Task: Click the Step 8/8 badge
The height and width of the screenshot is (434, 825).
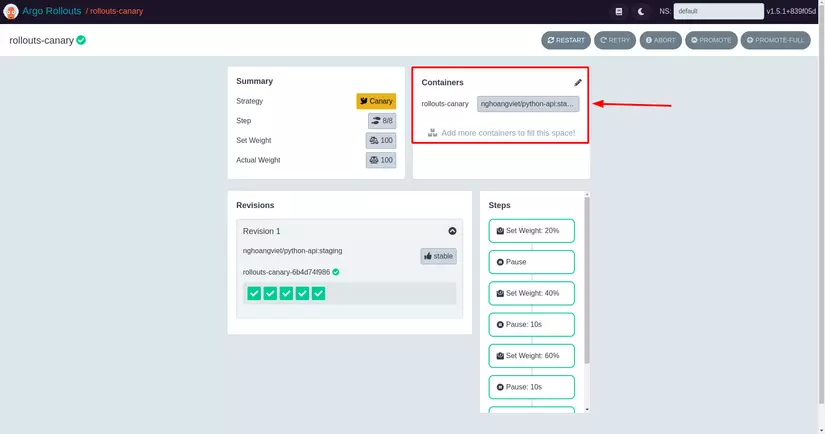Action: tap(382, 120)
